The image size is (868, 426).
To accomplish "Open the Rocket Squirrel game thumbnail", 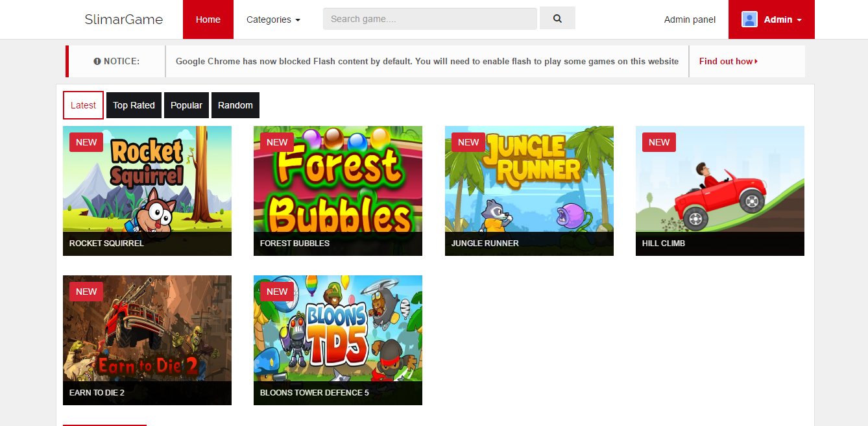I will 147,191.
